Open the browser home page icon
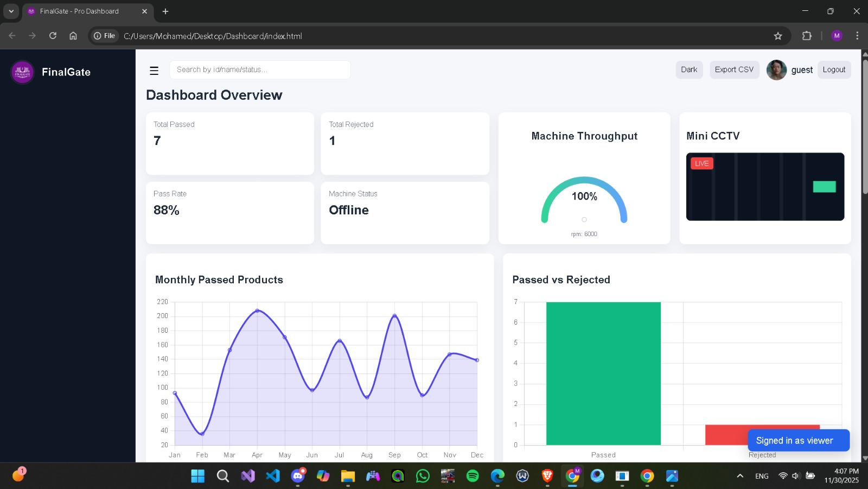The image size is (868, 489). pyautogui.click(x=73, y=36)
